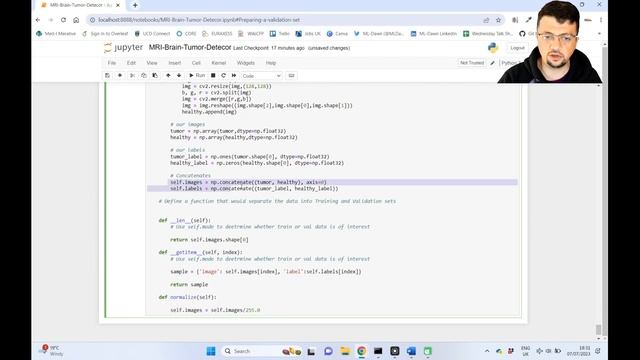Share page using the address bar share icon
Viewport: 640px width, 360px height.
[486, 20]
